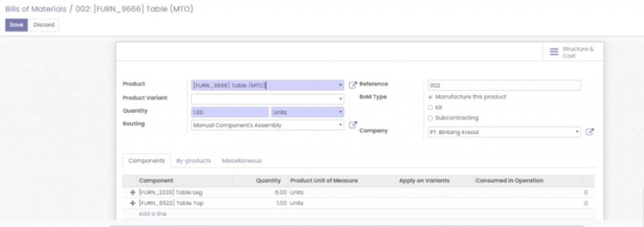Switch to the Components tab

pos(147,160)
